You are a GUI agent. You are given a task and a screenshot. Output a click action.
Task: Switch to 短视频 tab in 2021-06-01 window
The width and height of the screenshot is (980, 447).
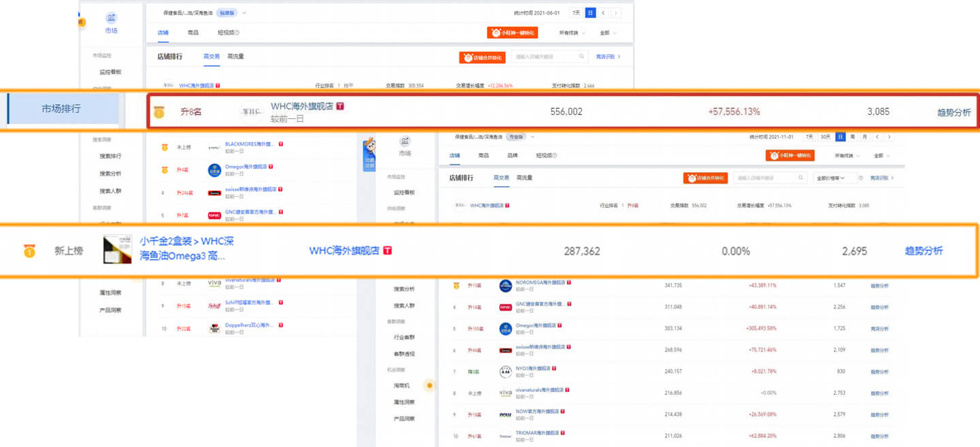tap(228, 33)
